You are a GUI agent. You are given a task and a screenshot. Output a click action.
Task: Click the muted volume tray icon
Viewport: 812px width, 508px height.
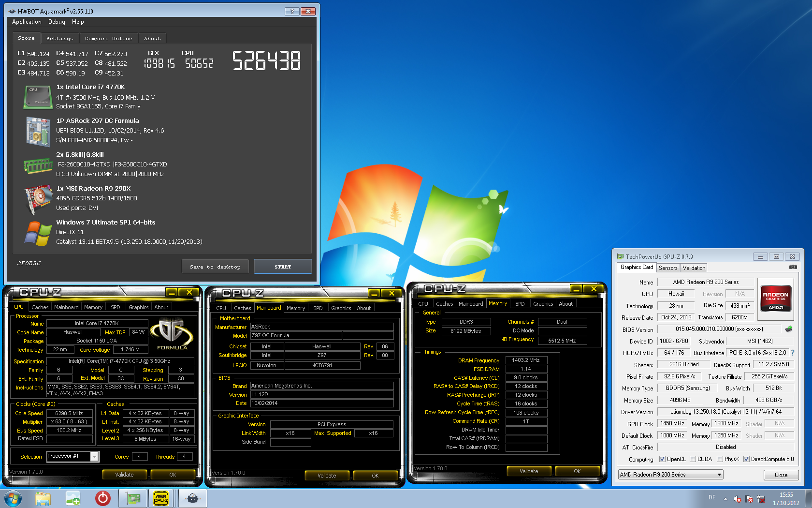pyautogui.click(x=738, y=499)
